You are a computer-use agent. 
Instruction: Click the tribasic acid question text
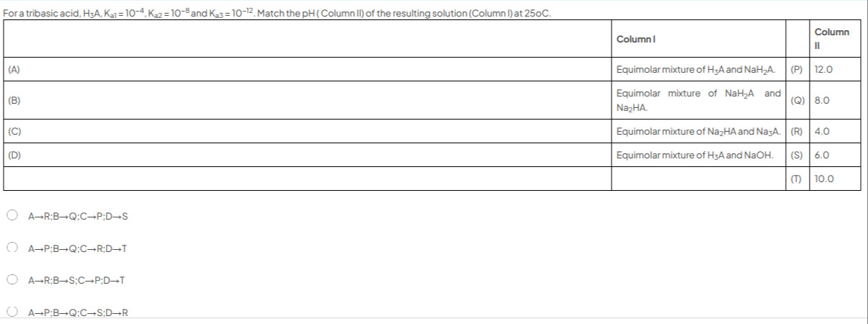tap(277, 9)
